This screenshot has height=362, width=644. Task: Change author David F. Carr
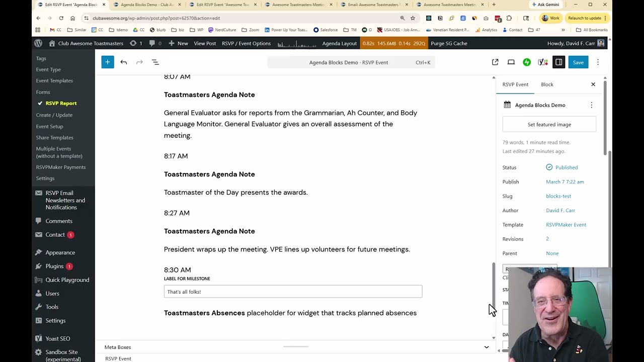[560, 211]
